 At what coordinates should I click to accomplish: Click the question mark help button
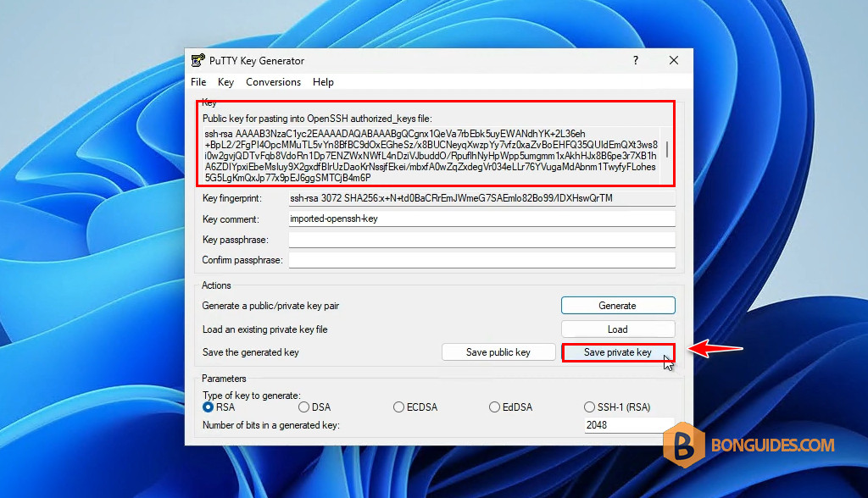636,60
